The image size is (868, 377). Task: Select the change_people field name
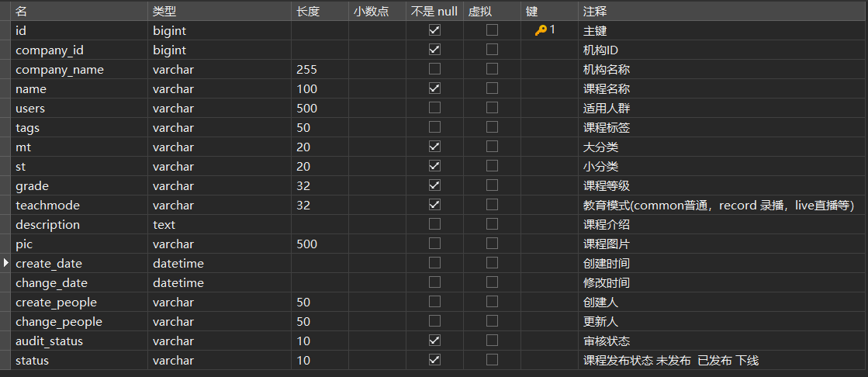coord(59,322)
